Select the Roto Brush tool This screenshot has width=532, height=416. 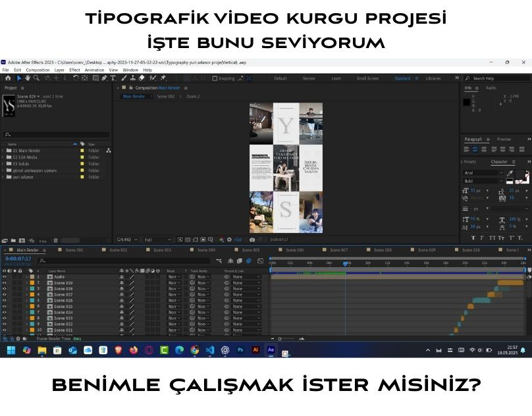coord(153,78)
